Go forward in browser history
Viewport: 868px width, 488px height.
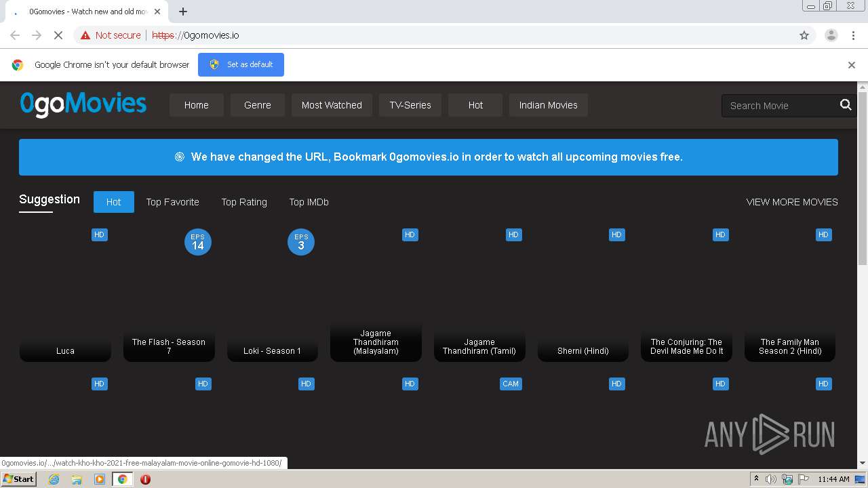coord(37,35)
